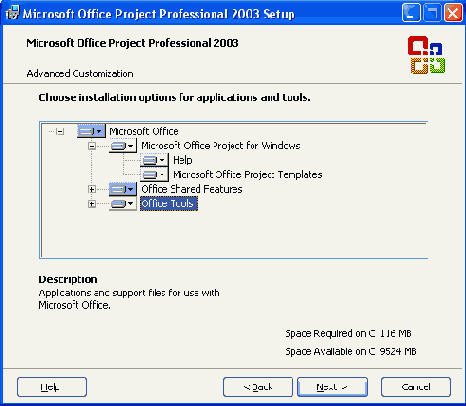Viewport: 466px width, 406px height.
Task: Click the Description heading
Action: click(x=68, y=279)
